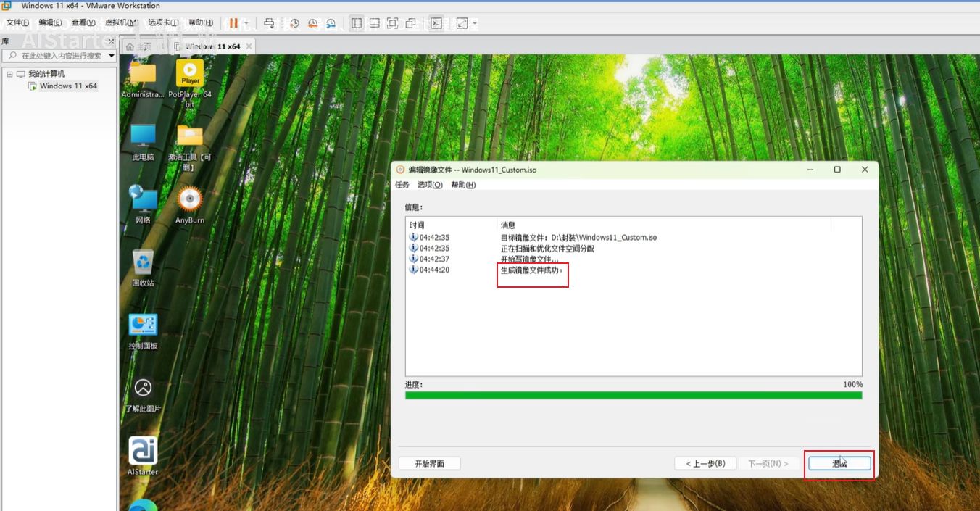The image size is (980, 511).
Task: Click the 开始界面 button
Action: (429, 463)
